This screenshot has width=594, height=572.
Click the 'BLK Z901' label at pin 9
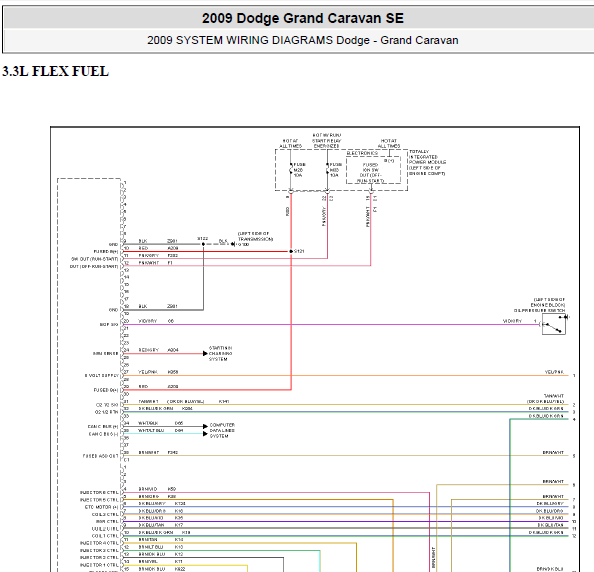point(158,241)
